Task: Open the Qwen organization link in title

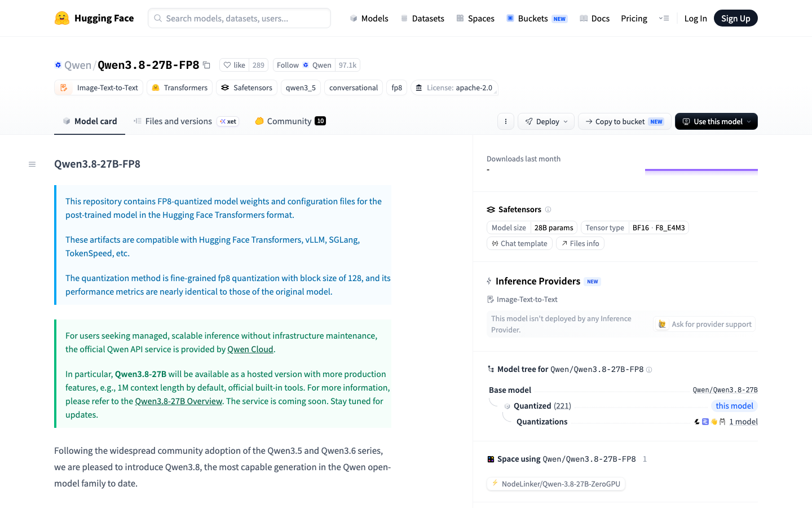Action: 78,65
